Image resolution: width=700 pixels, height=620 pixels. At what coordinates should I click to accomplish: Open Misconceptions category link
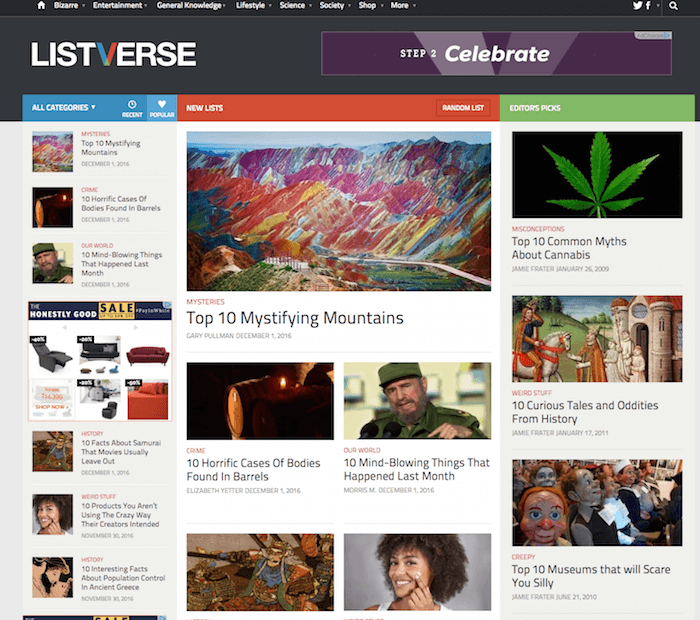tap(538, 229)
